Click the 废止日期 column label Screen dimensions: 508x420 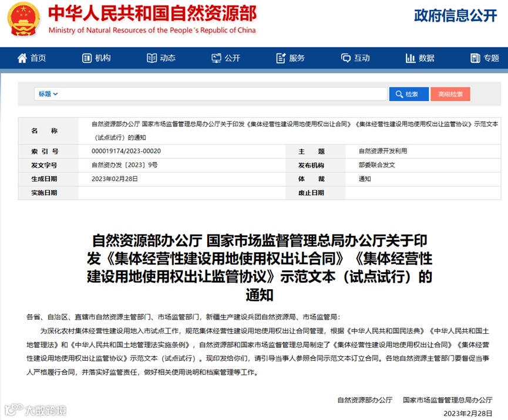pyautogui.click(x=311, y=193)
